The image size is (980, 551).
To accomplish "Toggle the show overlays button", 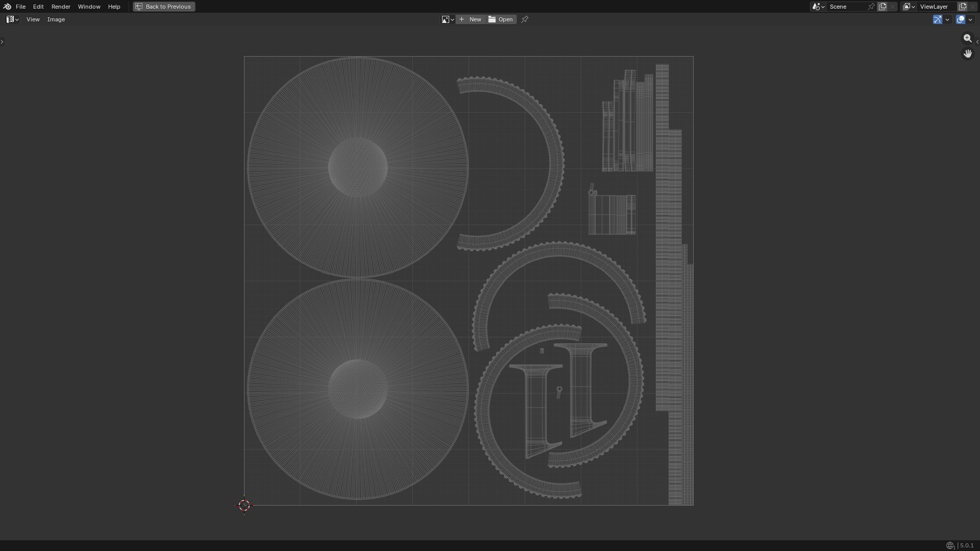I will click(961, 19).
